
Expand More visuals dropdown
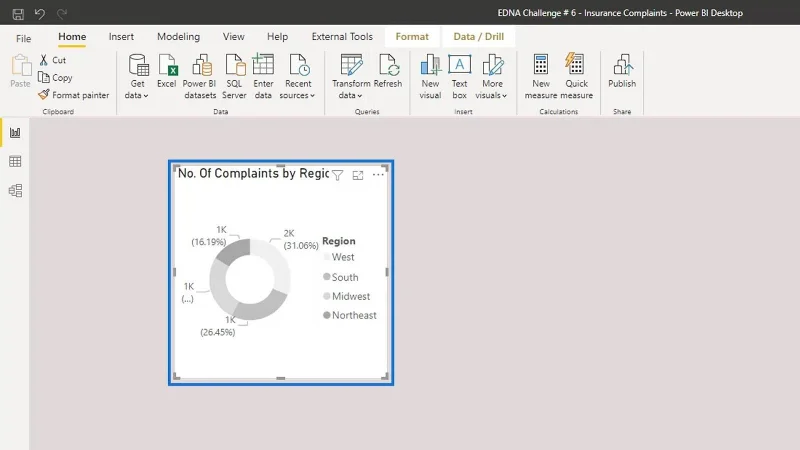click(492, 76)
